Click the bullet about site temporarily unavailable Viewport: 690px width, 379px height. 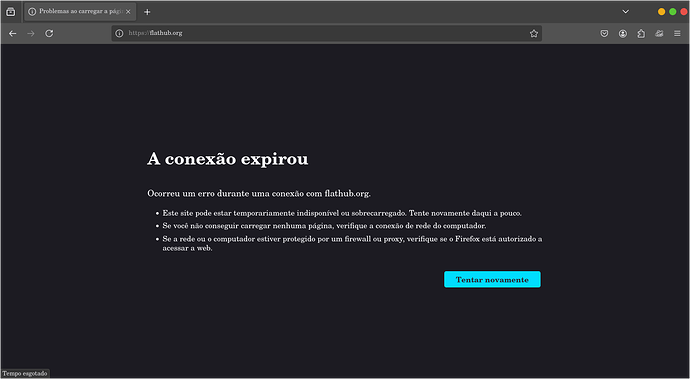point(342,213)
